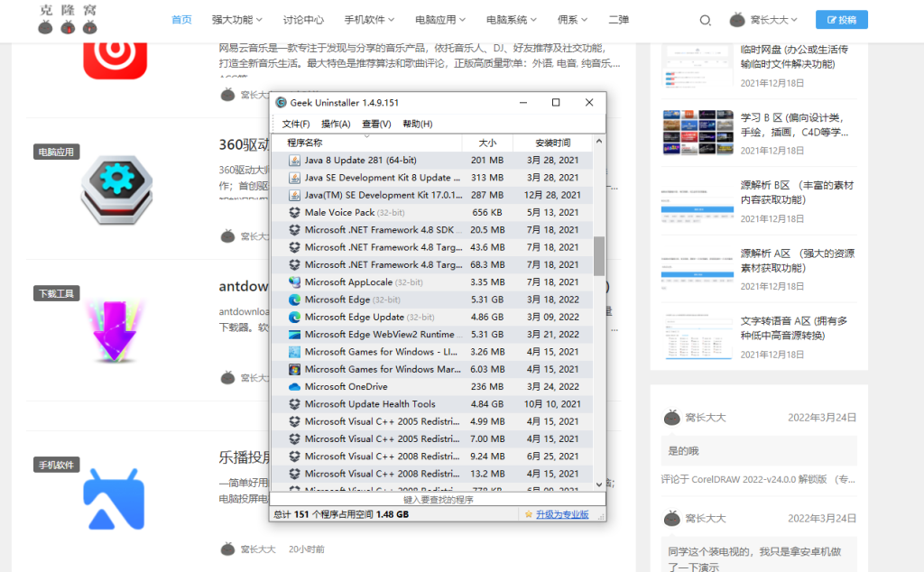Click the Microsoft Update Health Tools icon
The height and width of the screenshot is (572, 924).
click(x=294, y=404)
